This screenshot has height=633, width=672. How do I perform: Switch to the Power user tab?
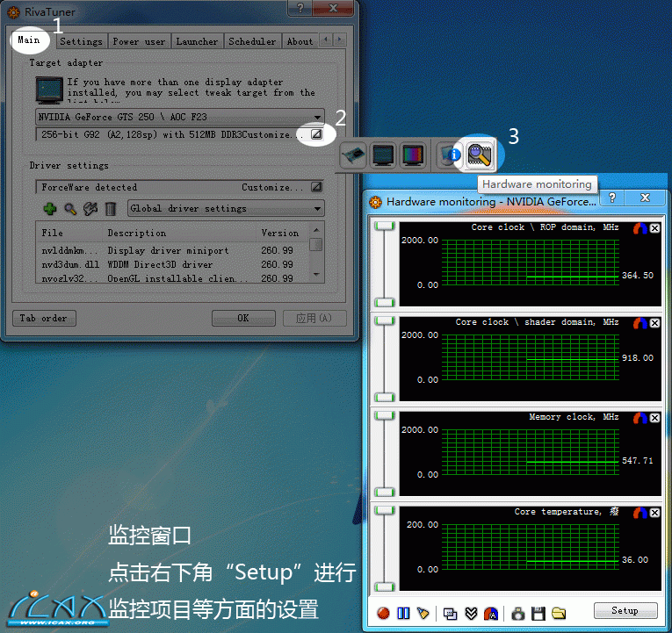pyautogui.click(x=139, y=41)
